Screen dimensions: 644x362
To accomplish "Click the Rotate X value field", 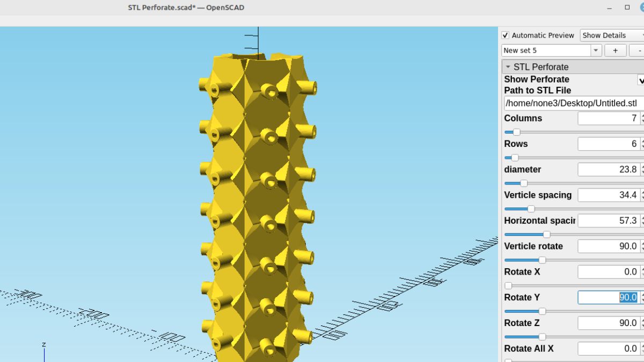I will 609,272.
